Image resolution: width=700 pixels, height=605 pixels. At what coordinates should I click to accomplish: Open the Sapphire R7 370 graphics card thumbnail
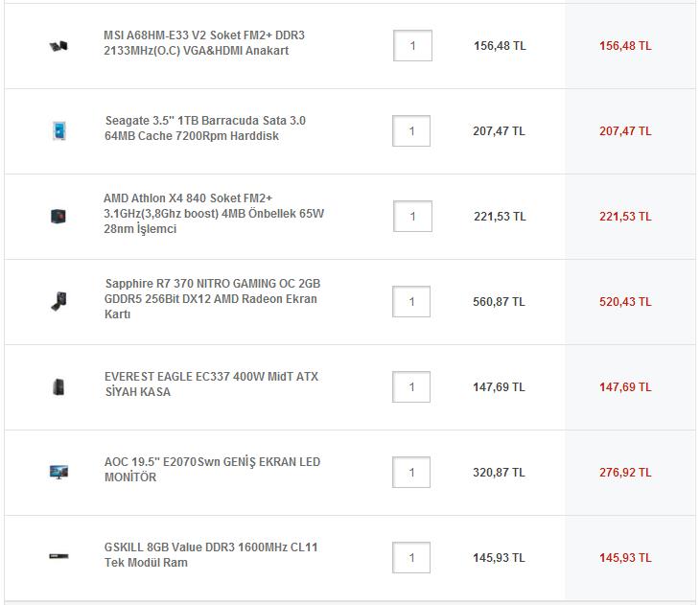coord(58,301)
